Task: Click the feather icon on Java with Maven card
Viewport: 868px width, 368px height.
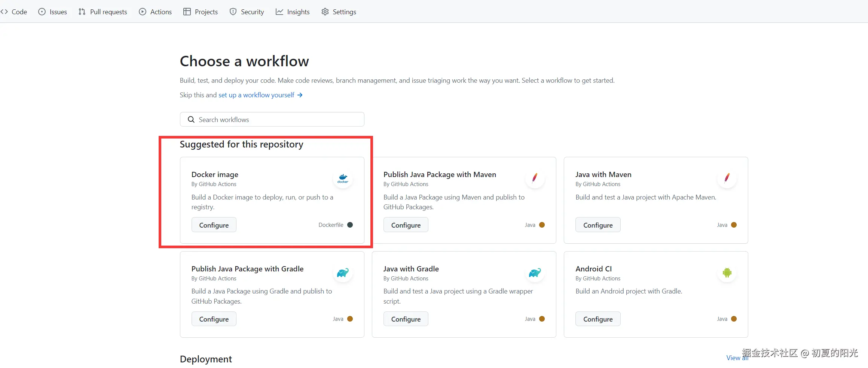Action: coord(727,178)
